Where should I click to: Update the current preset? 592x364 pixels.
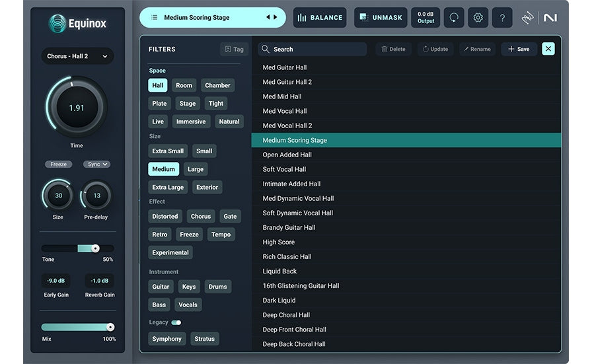coord(435,49)
